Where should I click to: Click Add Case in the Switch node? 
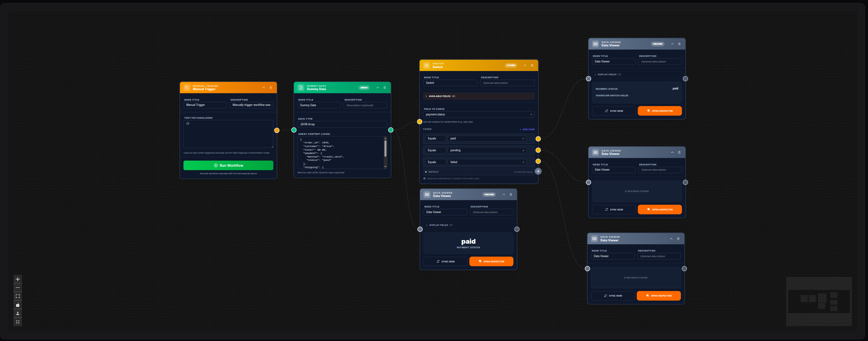[x=527, y=129]
